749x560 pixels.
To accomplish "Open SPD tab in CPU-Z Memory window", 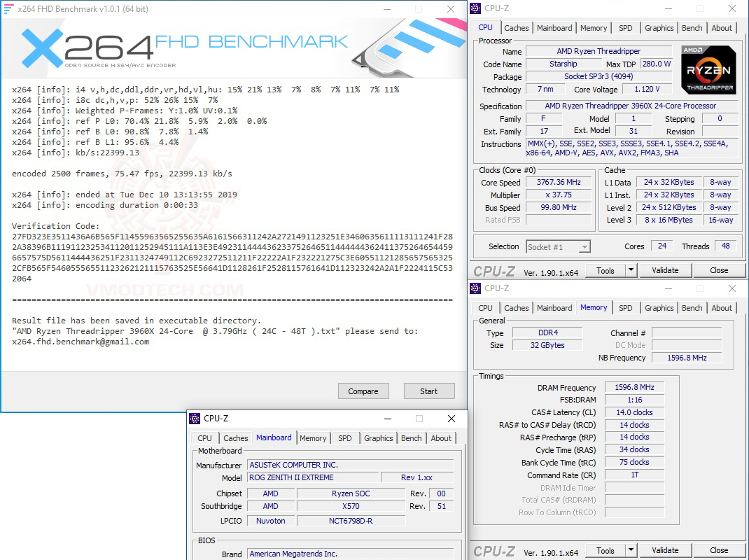I will [x=625, y=308].
